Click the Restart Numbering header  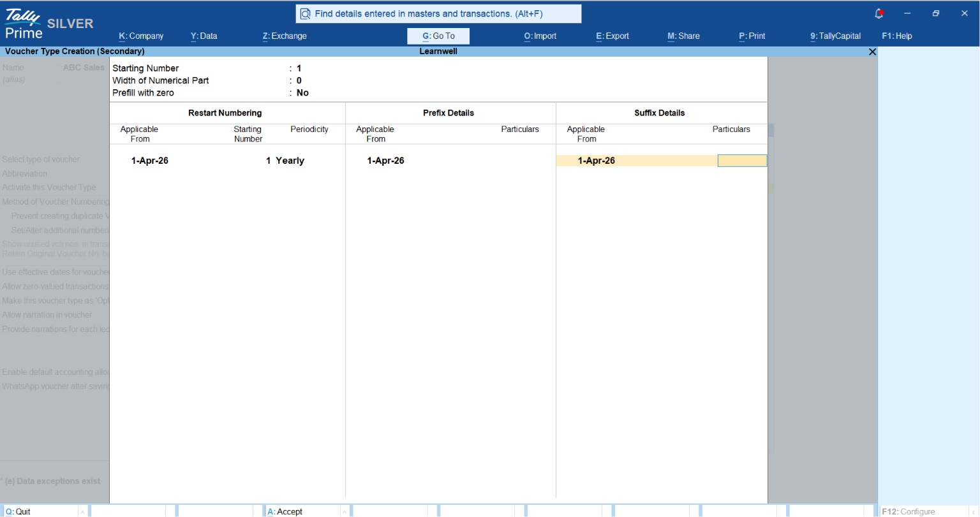pyautogui.click(x=225, y=113)
